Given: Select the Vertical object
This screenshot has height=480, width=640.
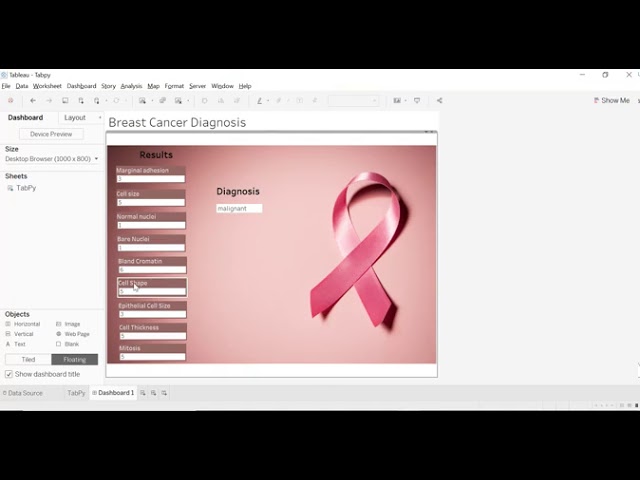Looking at the screenshot, I should pos(19,334).
